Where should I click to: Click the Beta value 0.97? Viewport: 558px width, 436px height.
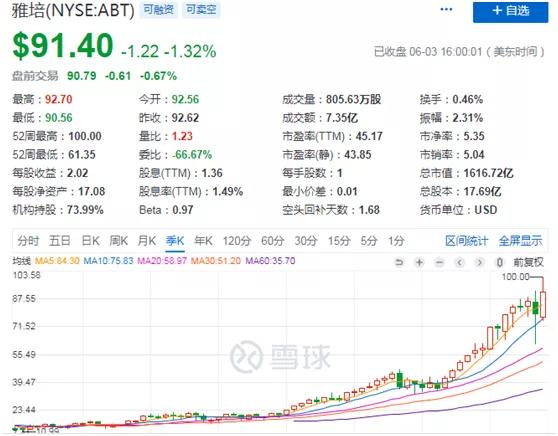click(183, 210)
